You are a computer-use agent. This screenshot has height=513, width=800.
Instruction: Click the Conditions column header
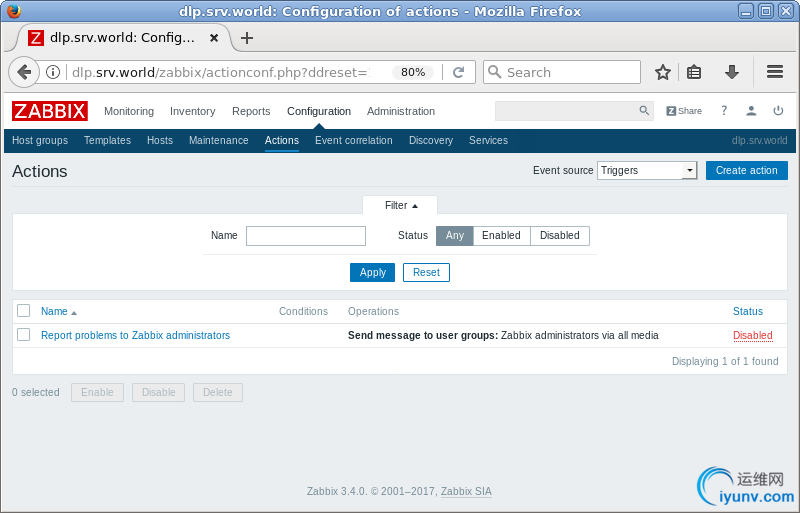[303, 311]
